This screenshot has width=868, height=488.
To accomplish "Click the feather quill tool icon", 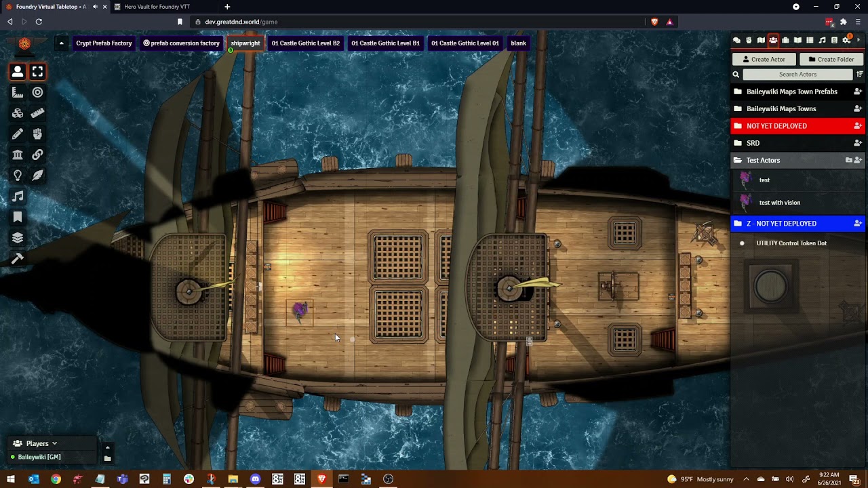I will coord(37,176).
